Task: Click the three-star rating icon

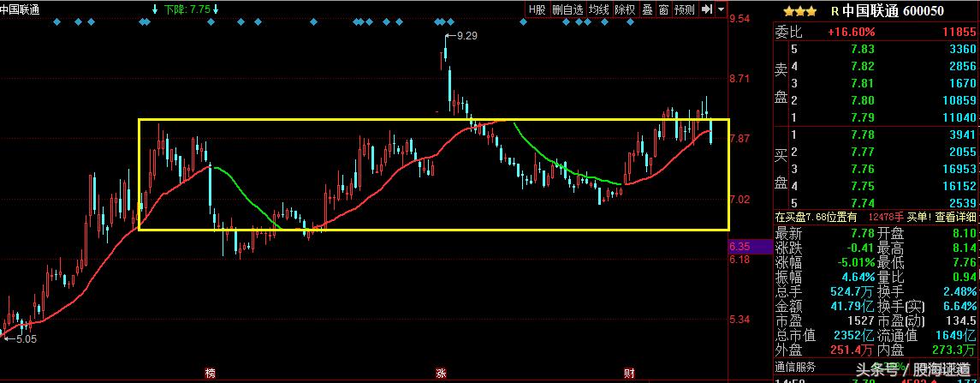Action: tap(800, 10)
